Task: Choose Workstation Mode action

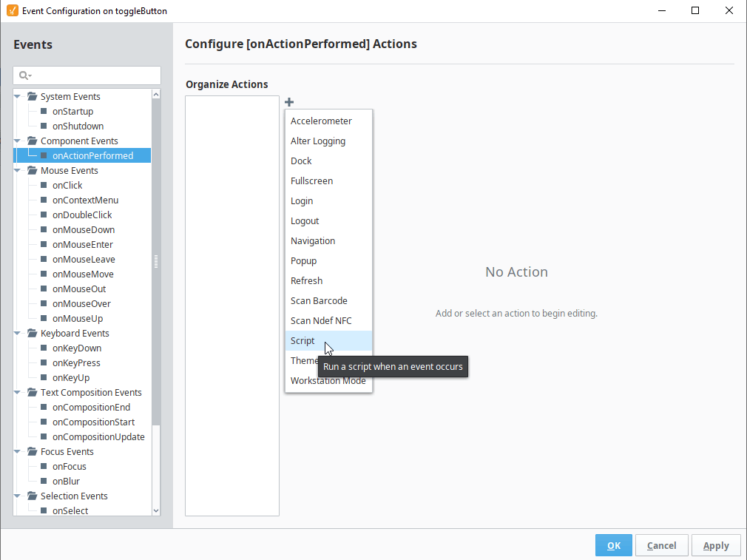Action: (x=328, y=381)
